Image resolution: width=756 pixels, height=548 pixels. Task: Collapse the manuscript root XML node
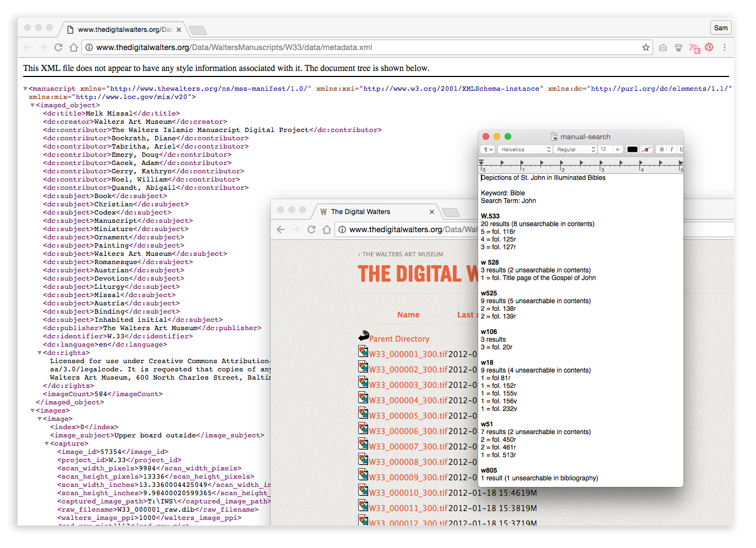coord(25,89)
